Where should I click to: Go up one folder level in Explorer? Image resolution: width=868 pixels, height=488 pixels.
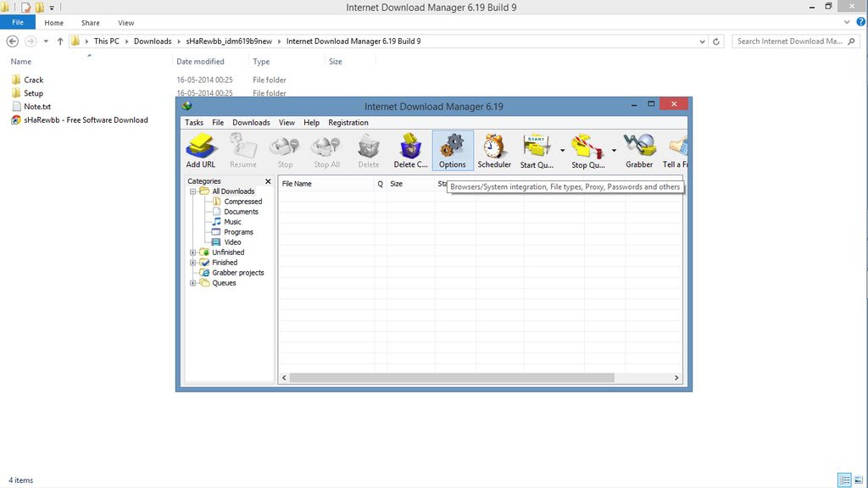tap(60, 42)
